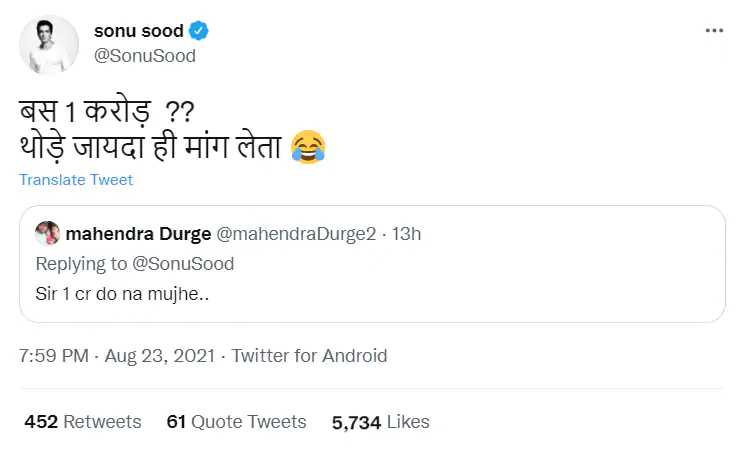Click the 7:59 PM · Aug 23, 2021 timestamp

coord(117,356)
